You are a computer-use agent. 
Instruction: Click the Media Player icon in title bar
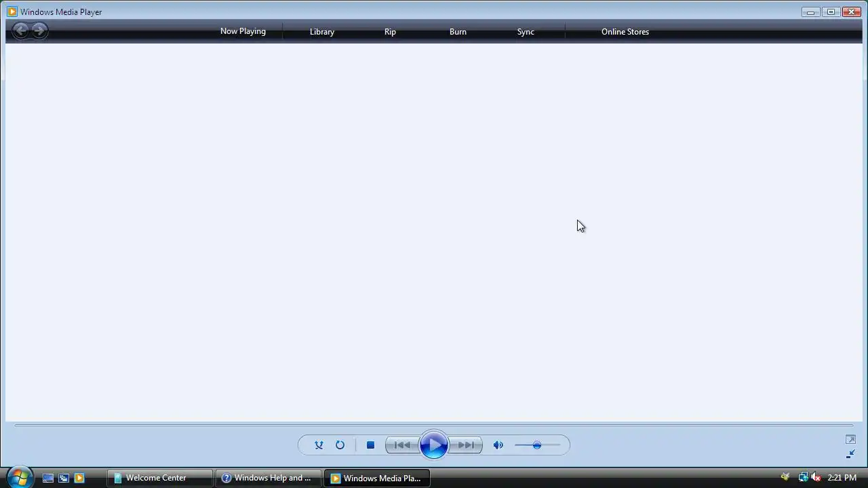12,12
